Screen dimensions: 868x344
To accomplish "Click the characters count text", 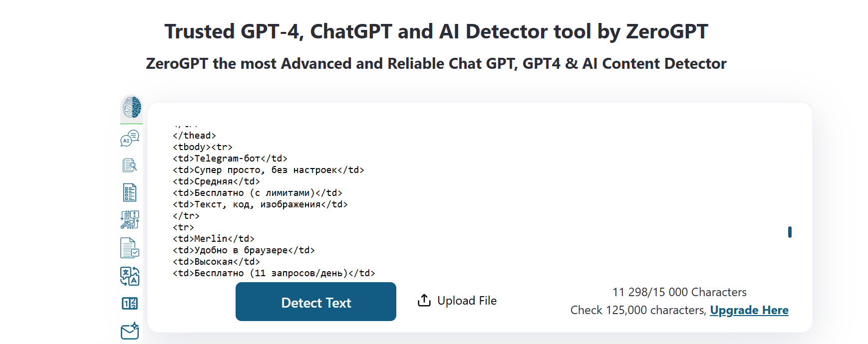I will click(679, 292).
